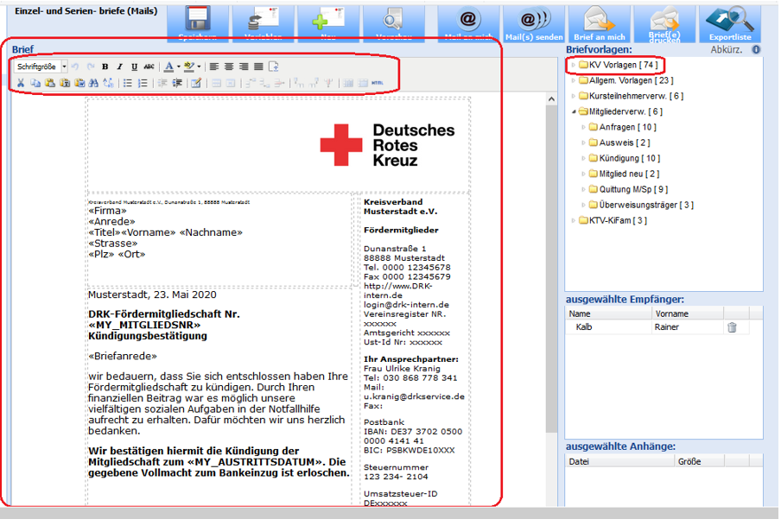Sort attachments by the Datei column header
Viewport: 781px width, 532px height.
coord(619,461)
